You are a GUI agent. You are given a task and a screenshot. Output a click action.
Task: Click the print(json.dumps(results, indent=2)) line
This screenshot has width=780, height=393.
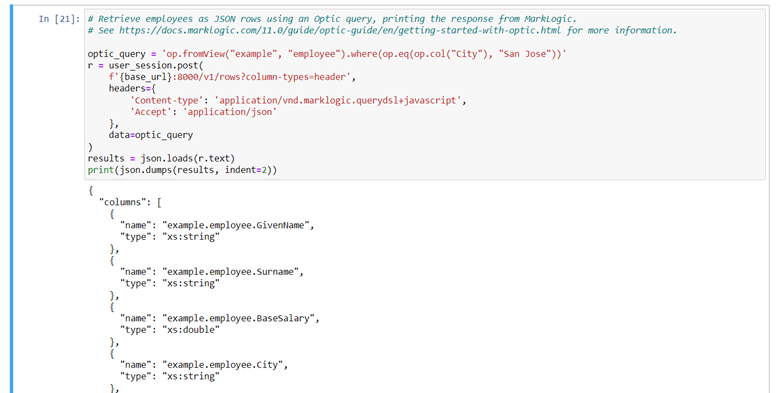tap(182, 170)
